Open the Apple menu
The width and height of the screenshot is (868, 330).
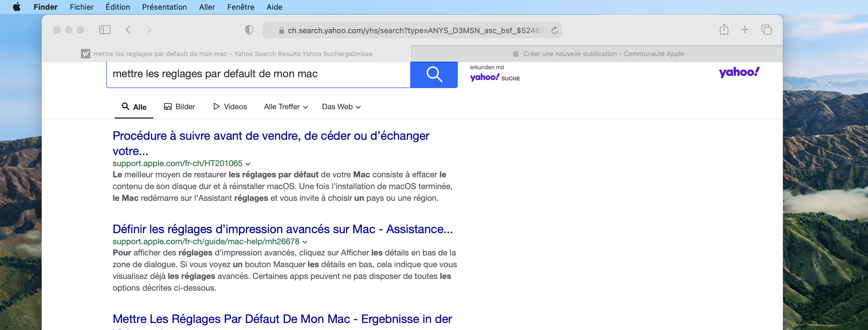click(x=16, y=7)
